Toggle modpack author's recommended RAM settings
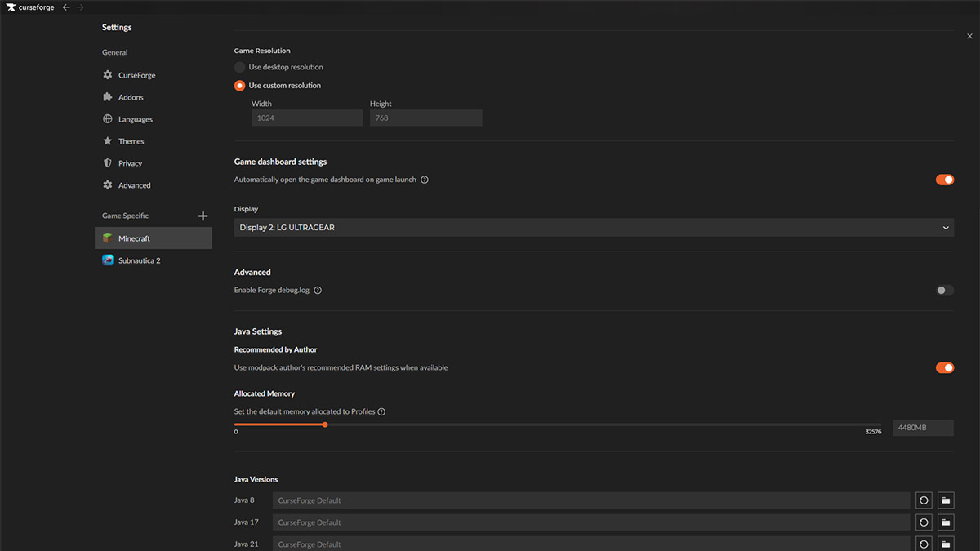The image size is (980, 551). pyautogui.click(x=945, y=368)
